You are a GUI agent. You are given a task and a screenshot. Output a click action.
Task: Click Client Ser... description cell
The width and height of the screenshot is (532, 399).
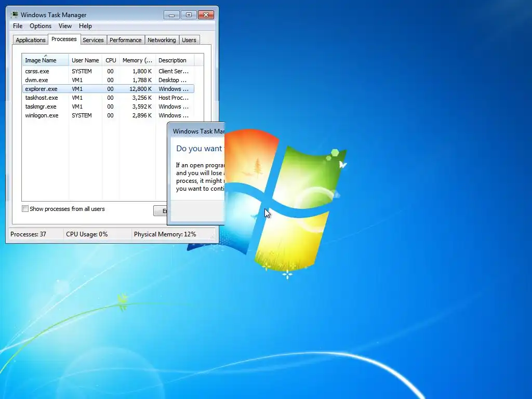pyautogui.click(x=174, y=71)
